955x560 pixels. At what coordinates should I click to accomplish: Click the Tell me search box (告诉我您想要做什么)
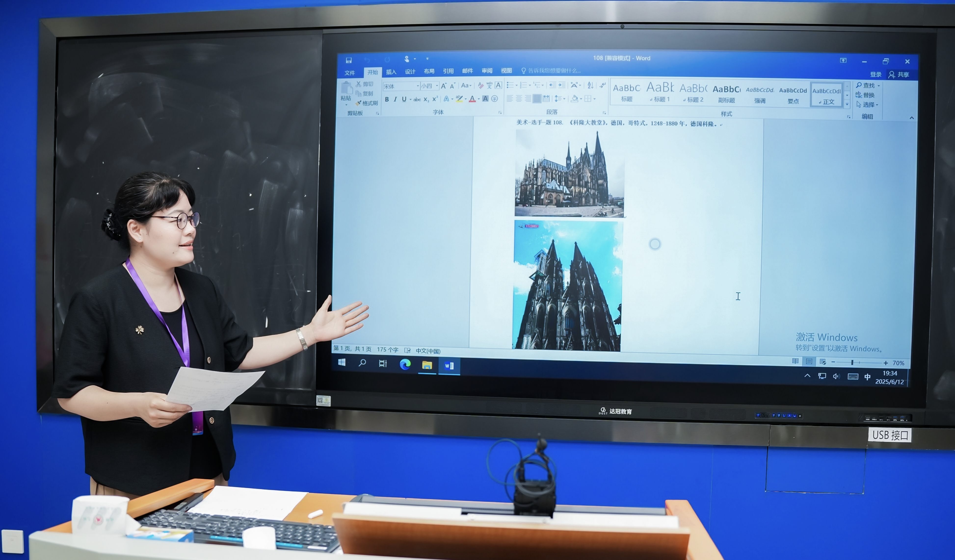click(x=551, y=70)
